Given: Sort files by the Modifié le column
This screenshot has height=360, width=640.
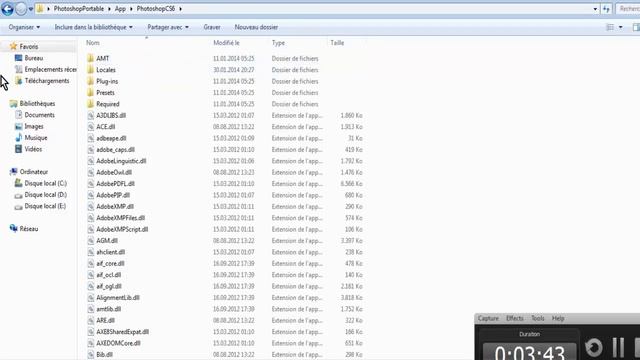Looking at the screenshot, I should 226,42.
